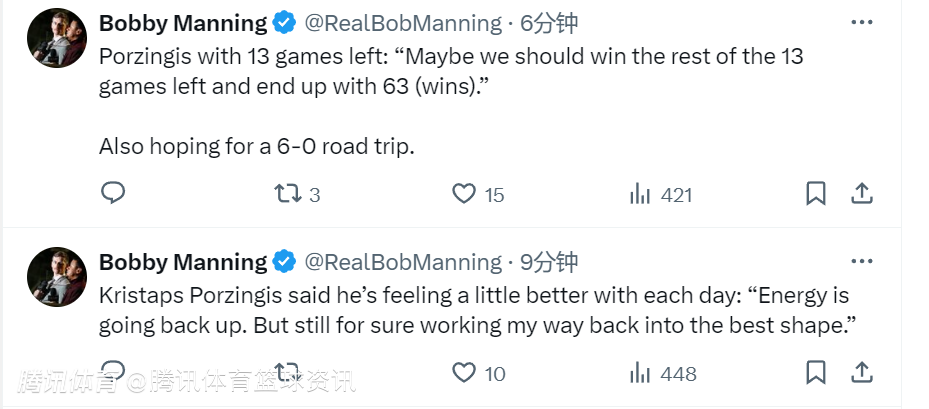Bookmark the first Bobby Manning tweet
Image resolution: width=929 pixels, height=409 pixels.
816,194
